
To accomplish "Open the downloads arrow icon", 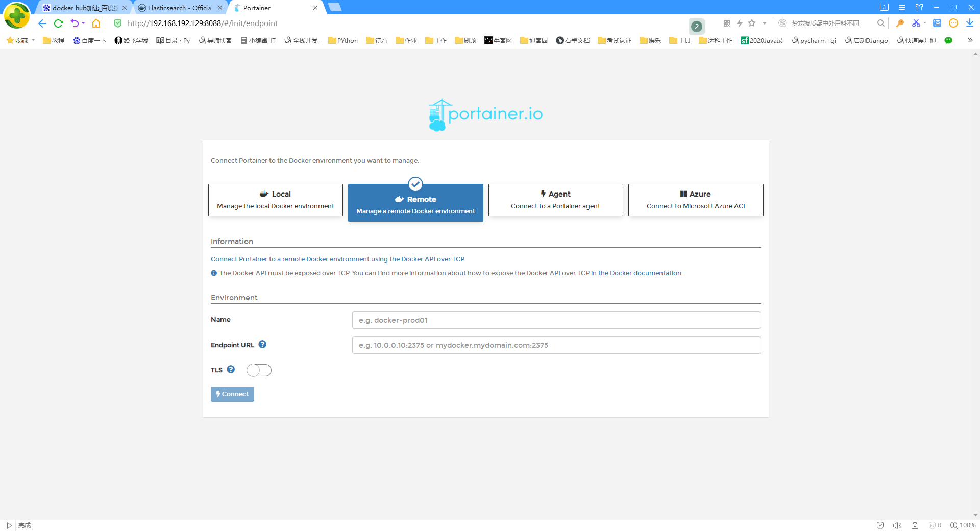I will [x=970, y=23].
